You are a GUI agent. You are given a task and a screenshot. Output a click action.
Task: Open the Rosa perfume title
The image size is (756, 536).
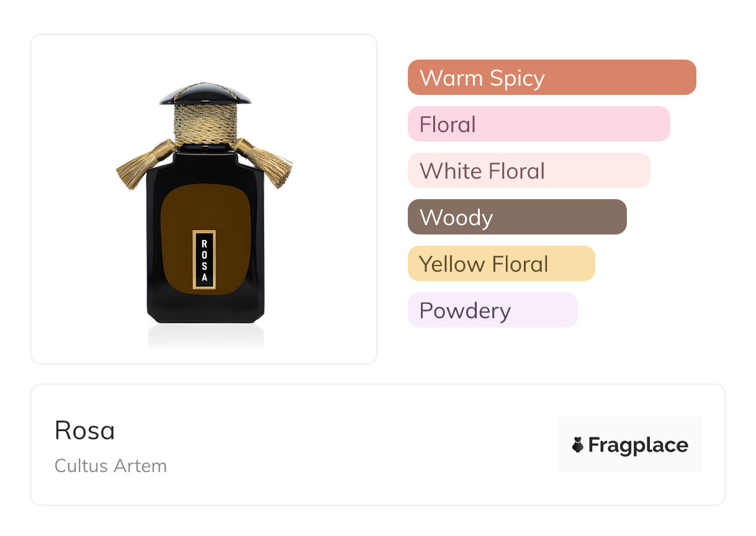coord(84,431)
